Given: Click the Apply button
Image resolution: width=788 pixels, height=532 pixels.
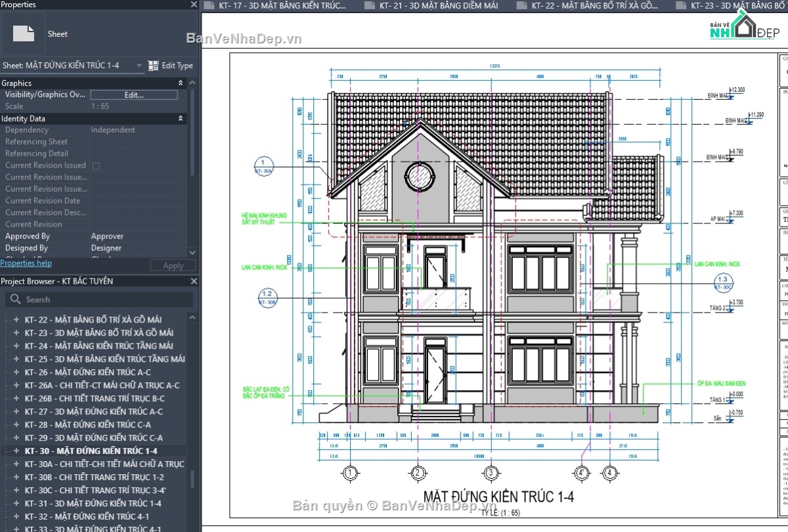Looking at the screenshot, I should pyautogui.click(x=173, y=266).
